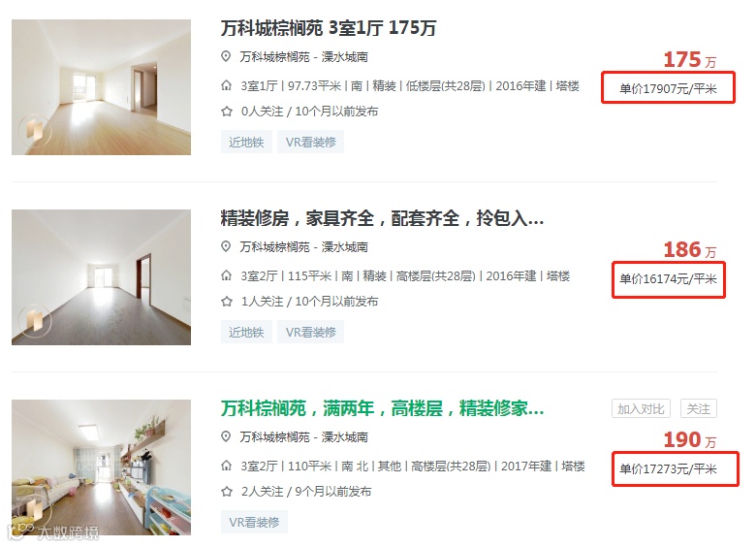Click VR badge on second listing photo
The width and height of the screenshot is (756, 547).
35,320
